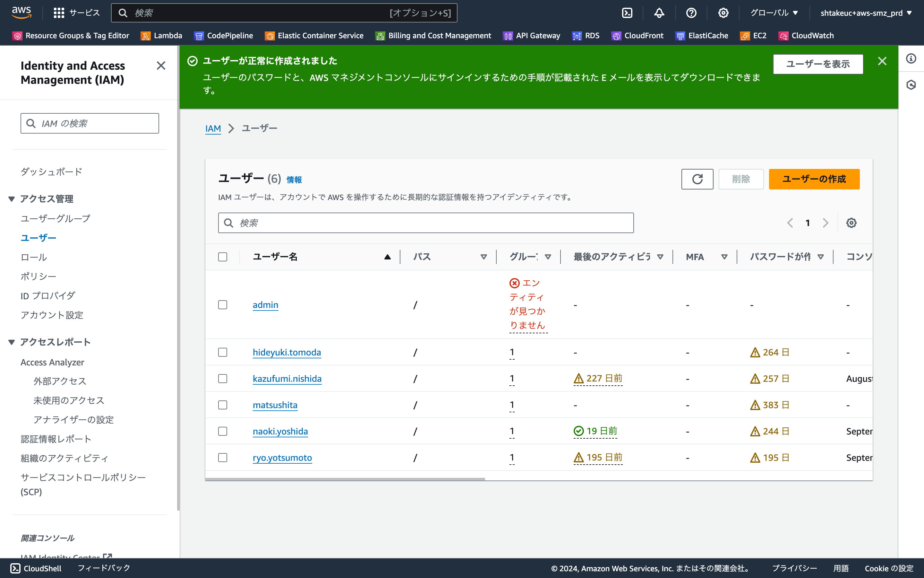Image resolution: width=924 pixels, height=578 pixels.
Task: Sort by the グループ column
Action: click(x=548, y=257)
